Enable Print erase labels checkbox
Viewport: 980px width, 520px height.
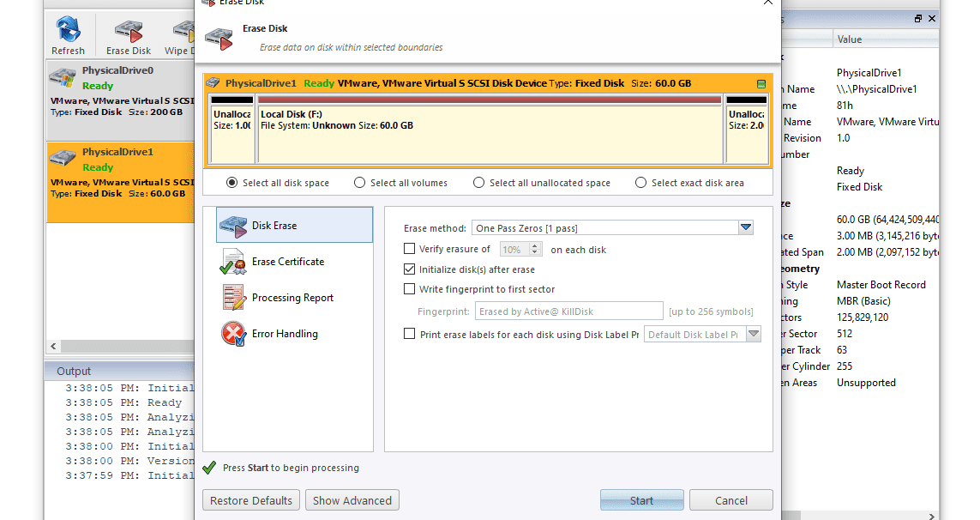[x=409, y=334]
